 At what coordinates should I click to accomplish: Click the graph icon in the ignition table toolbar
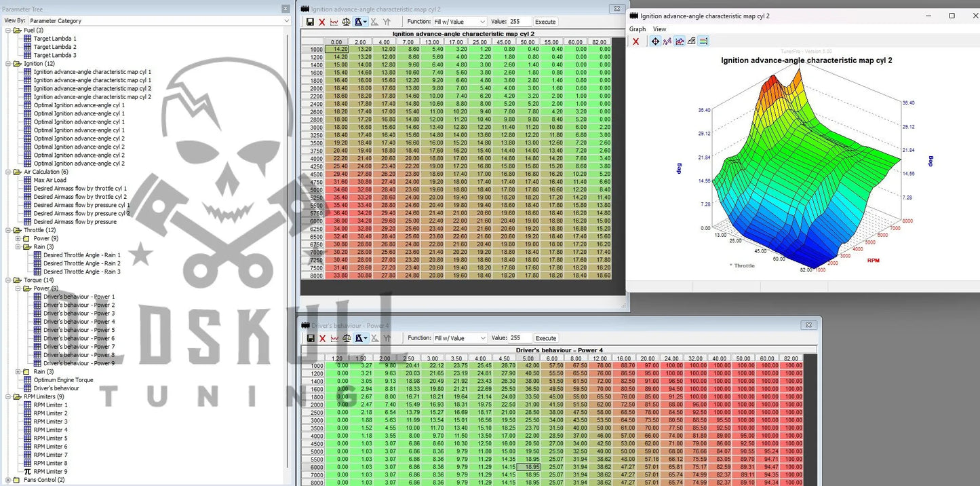334,22
